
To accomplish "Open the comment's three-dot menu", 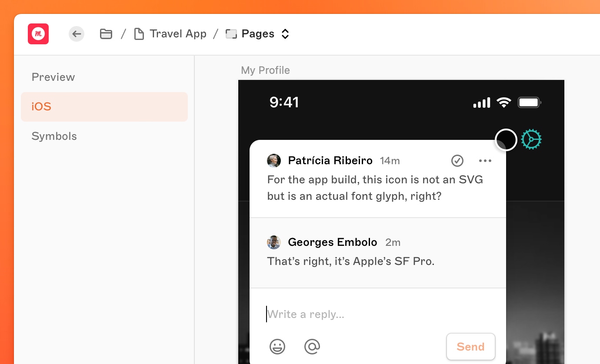I will [485, 161].
